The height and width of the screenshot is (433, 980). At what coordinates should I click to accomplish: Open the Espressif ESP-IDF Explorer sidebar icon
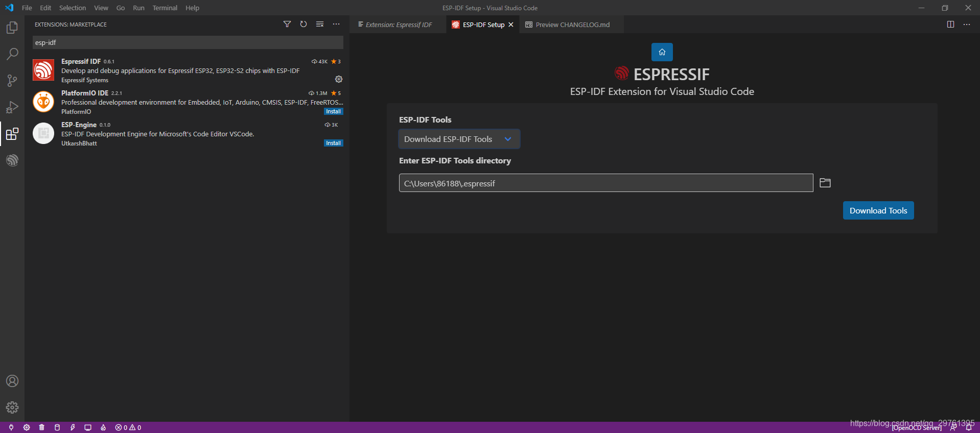(x=12, y=160)
